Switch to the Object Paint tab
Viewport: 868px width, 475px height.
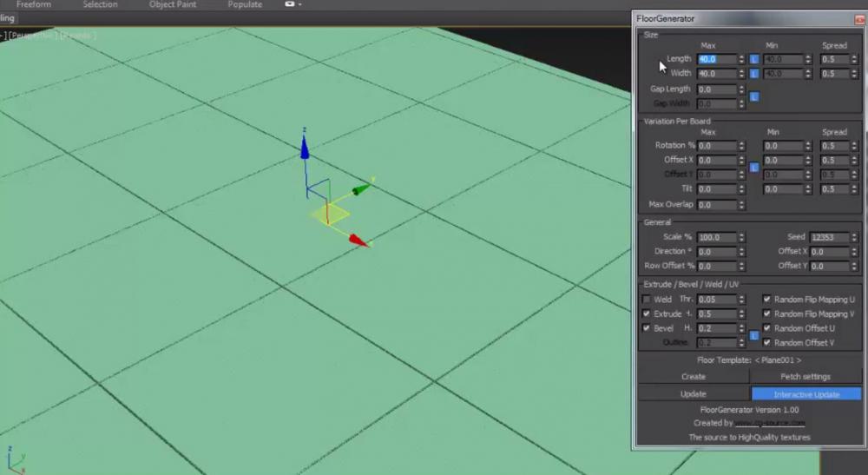tap(172, 4)
